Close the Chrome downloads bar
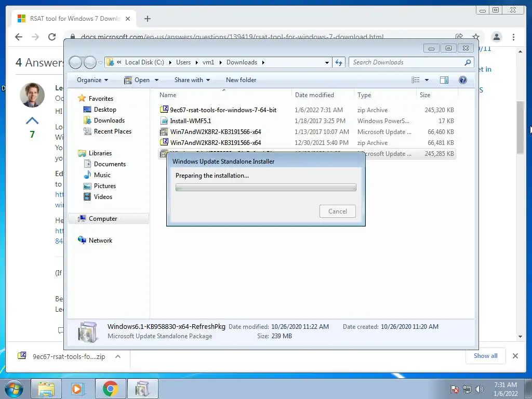This screenshot has width=532, height=399. coord(515,356)
